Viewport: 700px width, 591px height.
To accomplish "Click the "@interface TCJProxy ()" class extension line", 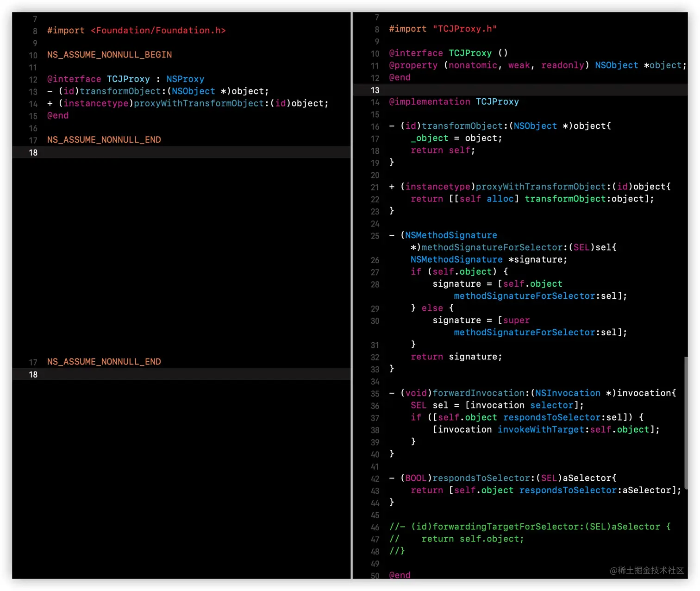I will (449, 53).
